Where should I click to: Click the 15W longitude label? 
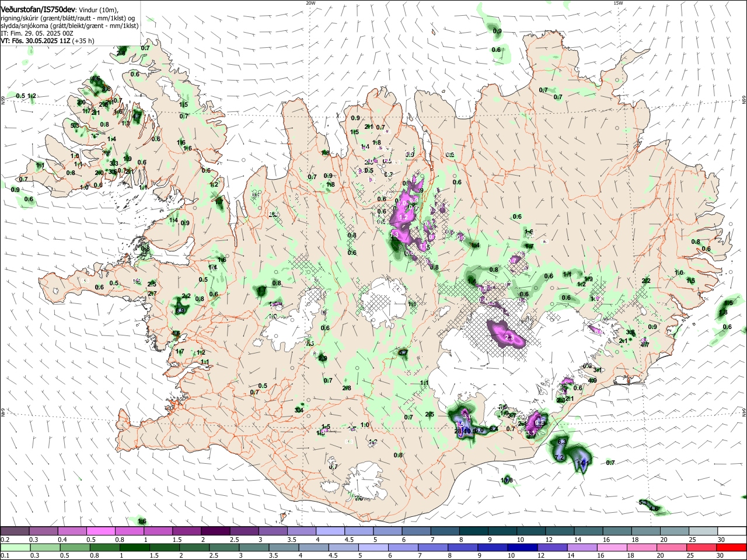(618, 3)
